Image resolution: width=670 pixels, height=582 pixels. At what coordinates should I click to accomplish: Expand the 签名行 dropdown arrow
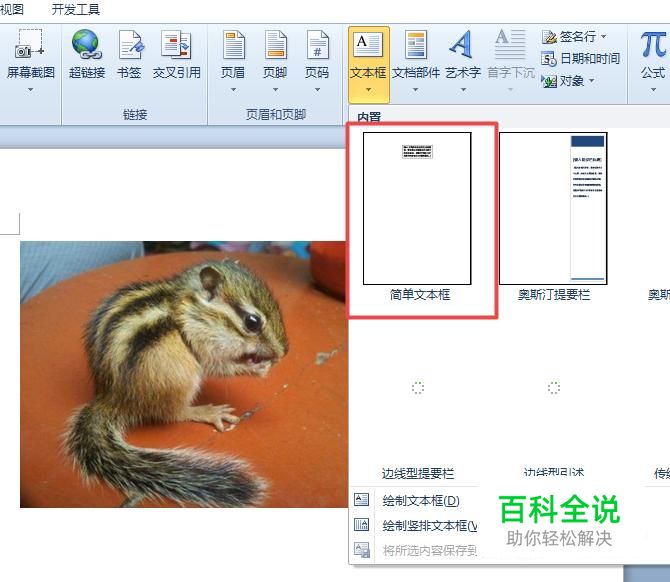[603, 37]
